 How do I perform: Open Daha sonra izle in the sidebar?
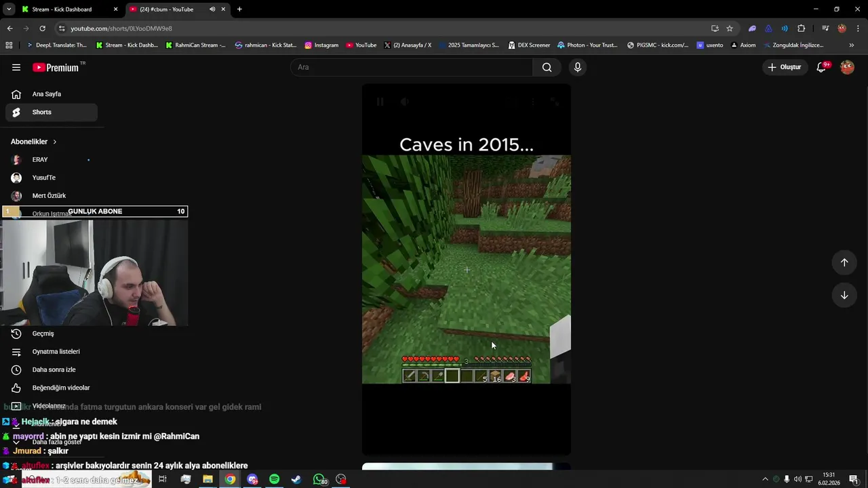(52, 369)
